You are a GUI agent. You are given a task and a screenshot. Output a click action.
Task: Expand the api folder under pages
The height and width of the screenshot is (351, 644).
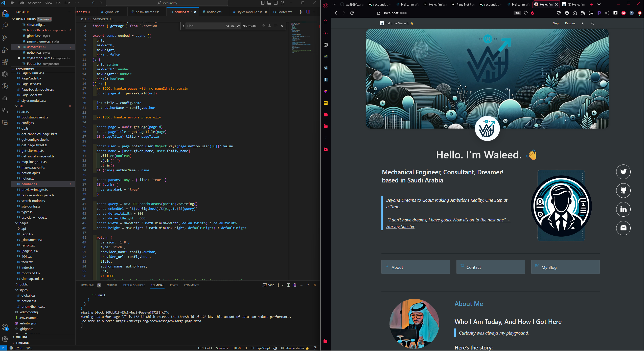coord(24,229)
